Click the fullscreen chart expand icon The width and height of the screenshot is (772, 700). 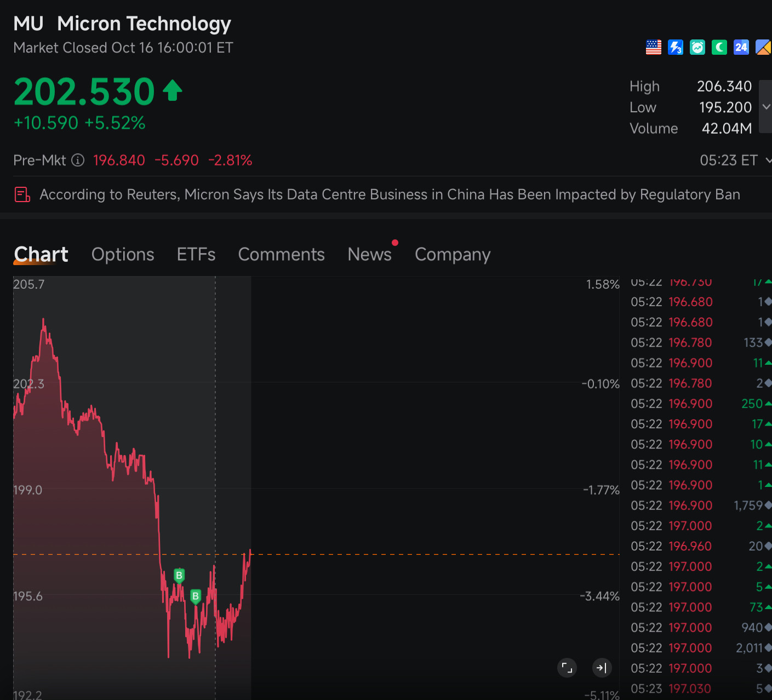[567, 668]
